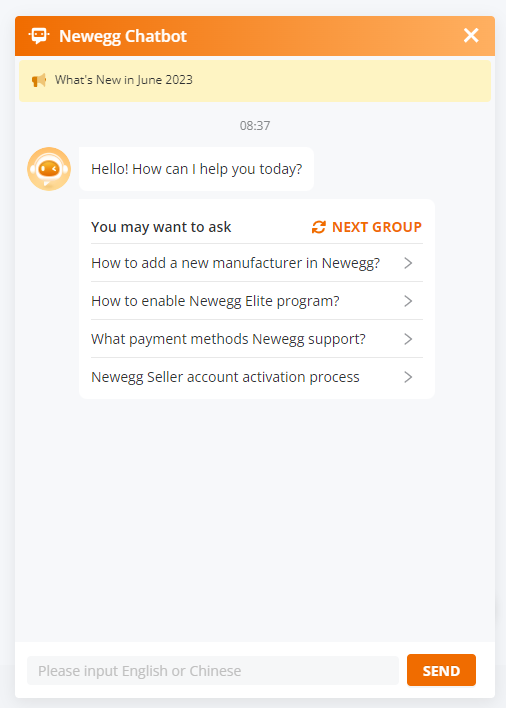Open What's New in June 2023 announcement
This screenshot has height=708, width=506.
(x=124, y=80)
